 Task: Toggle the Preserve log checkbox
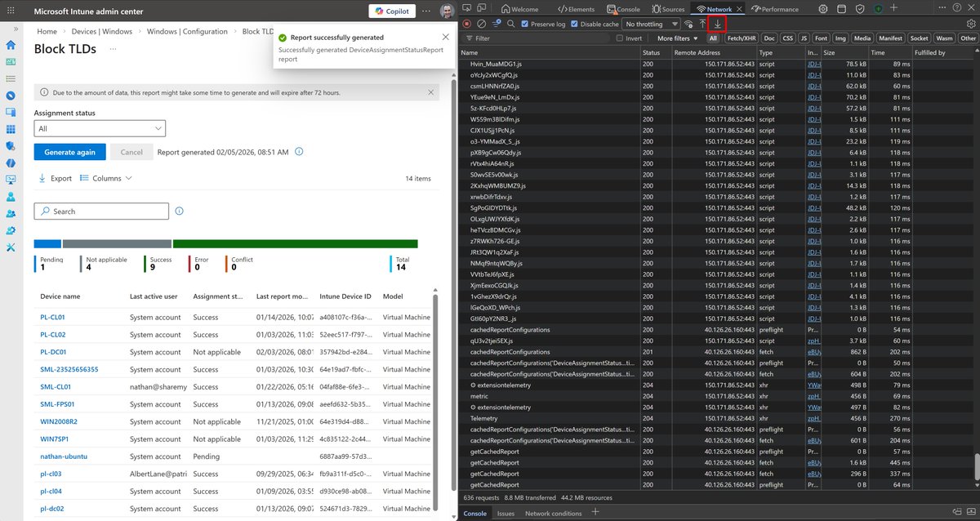click(525, 24)
